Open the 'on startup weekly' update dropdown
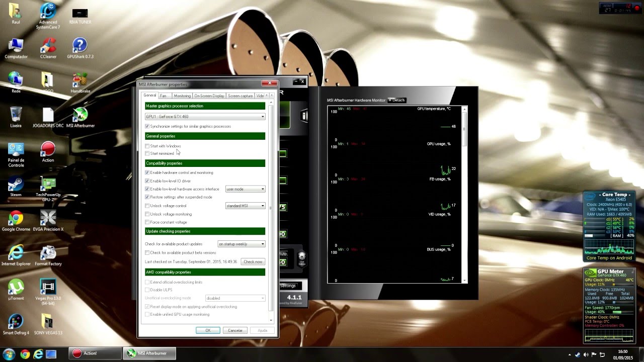The height and width of the screenshot is (362, 644). [242, 244]
